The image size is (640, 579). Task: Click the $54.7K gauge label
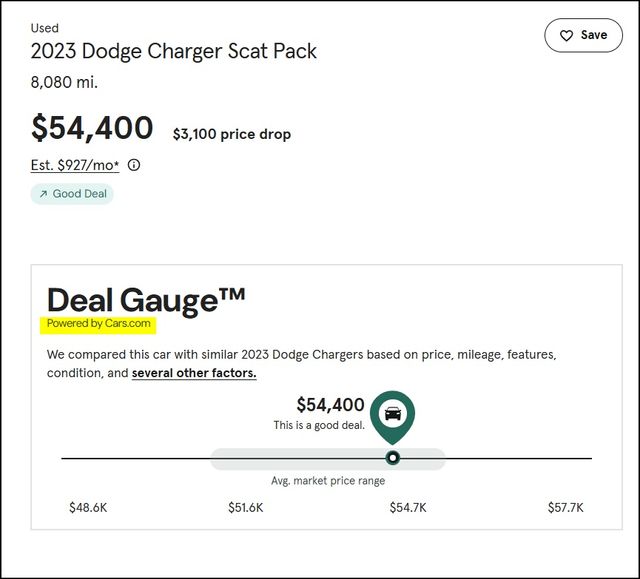coord(408,508)
